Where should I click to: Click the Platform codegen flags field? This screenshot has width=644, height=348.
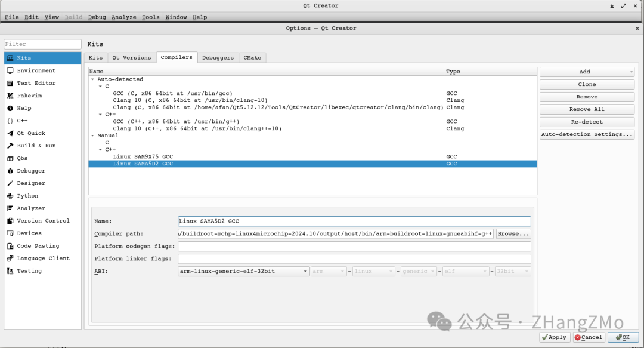click(x=354, y=247)
